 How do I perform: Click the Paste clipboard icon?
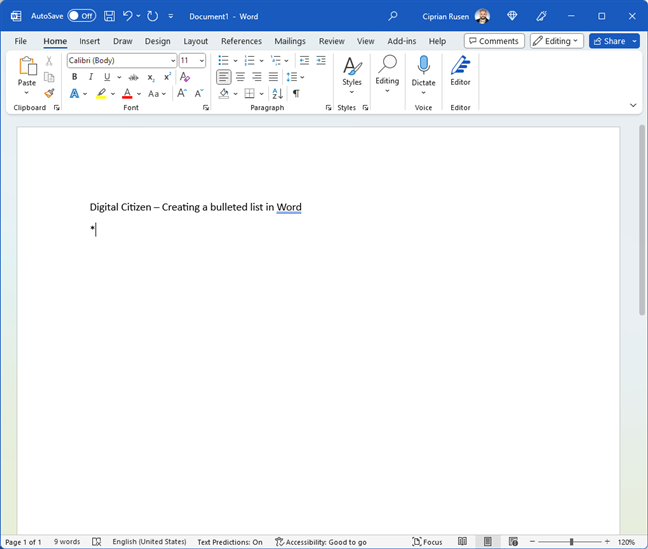click(x=27, y=66)
